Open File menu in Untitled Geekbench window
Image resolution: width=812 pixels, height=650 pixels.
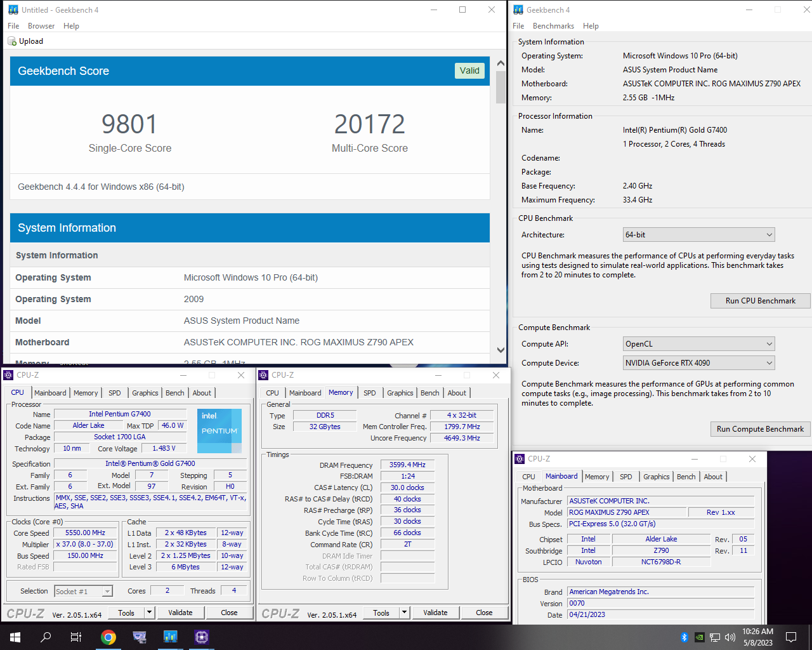coord(13,26)
